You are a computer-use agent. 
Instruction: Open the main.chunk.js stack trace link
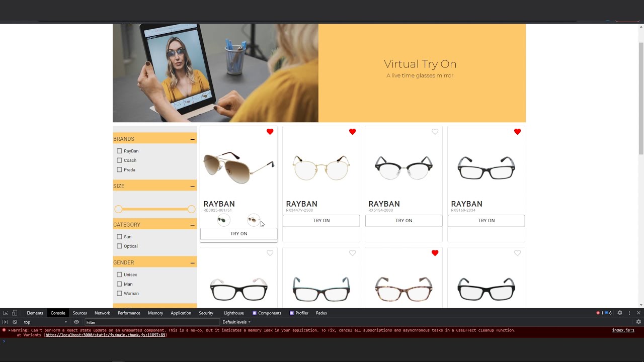[x=105, y=335]
